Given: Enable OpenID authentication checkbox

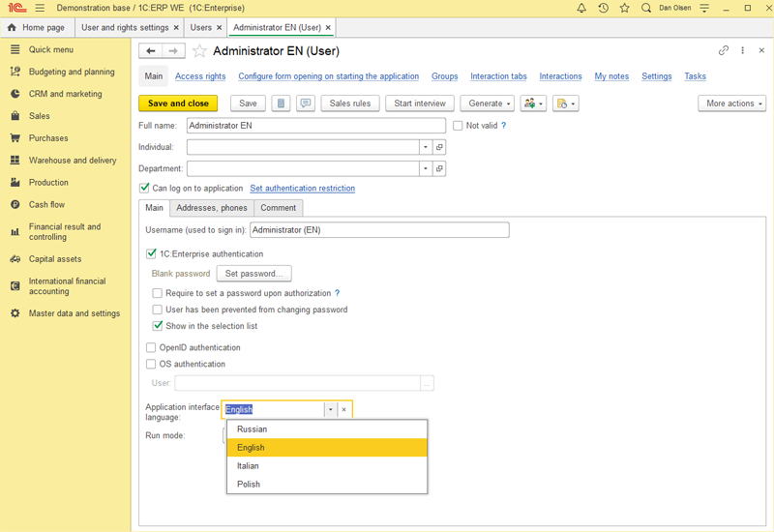Looking at the screenshot, I should 151,347.
